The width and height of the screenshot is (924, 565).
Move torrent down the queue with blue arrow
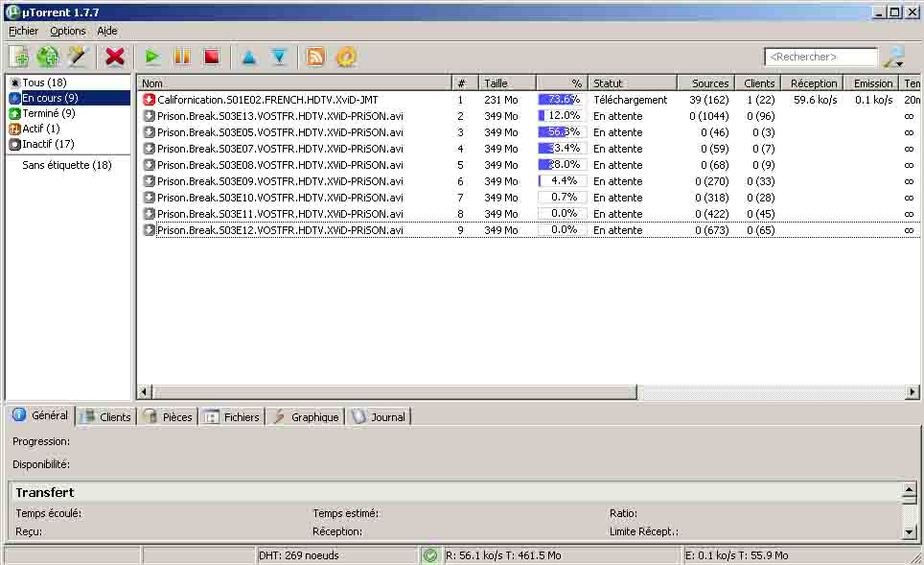279,57
